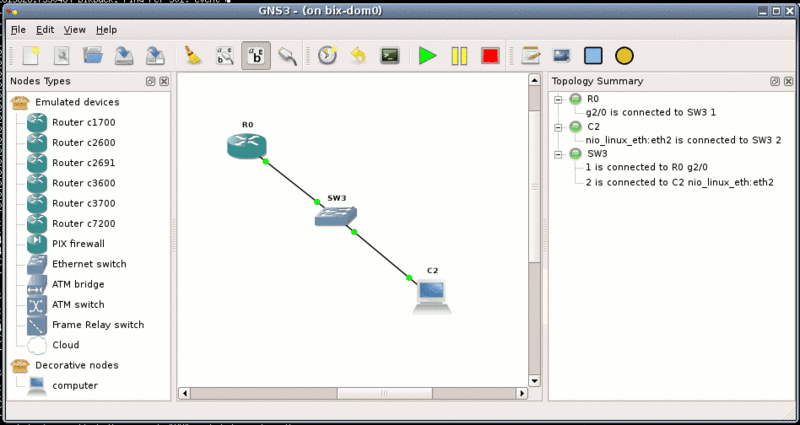Click canvas vertical scrollbar up arrow
This screenshot has height=425, width=800.
534,80
